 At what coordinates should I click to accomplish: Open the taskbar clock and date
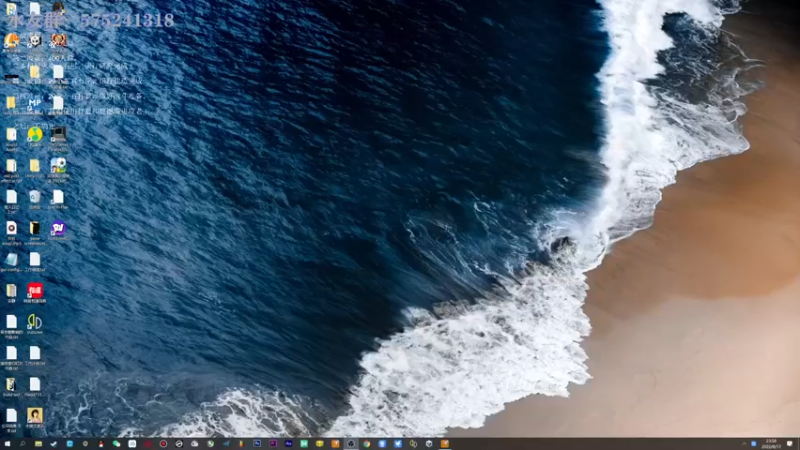coord(771,444)
